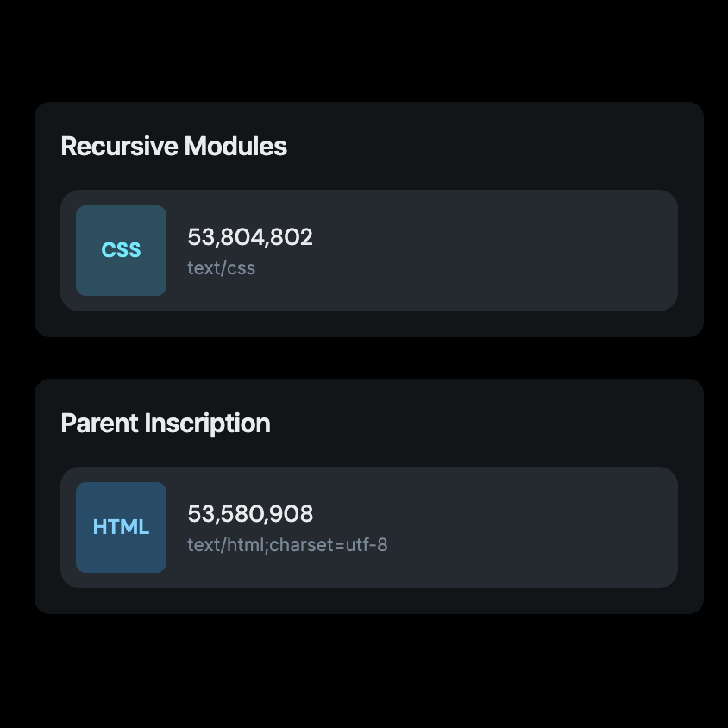728x728 pixels.
Task: Open inscription number 53,580,908
Action: point(250,514)
